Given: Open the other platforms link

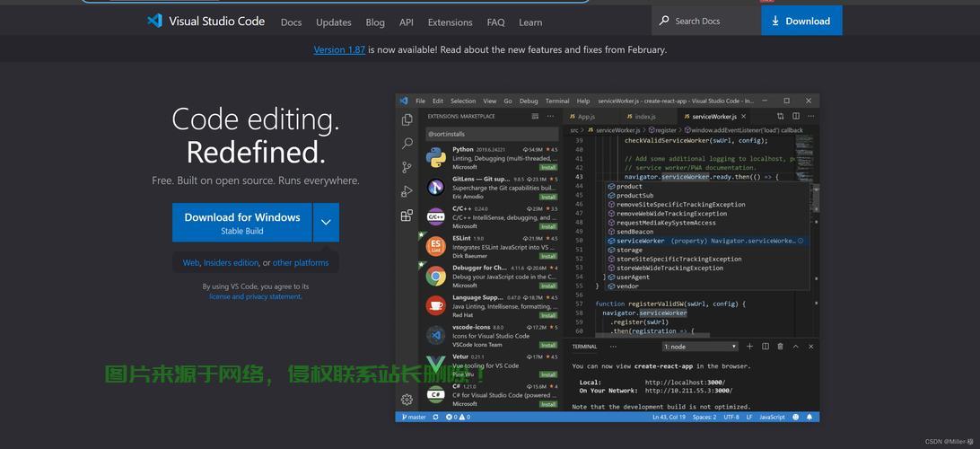Looking at the screenshot, I should pos(301,262).
